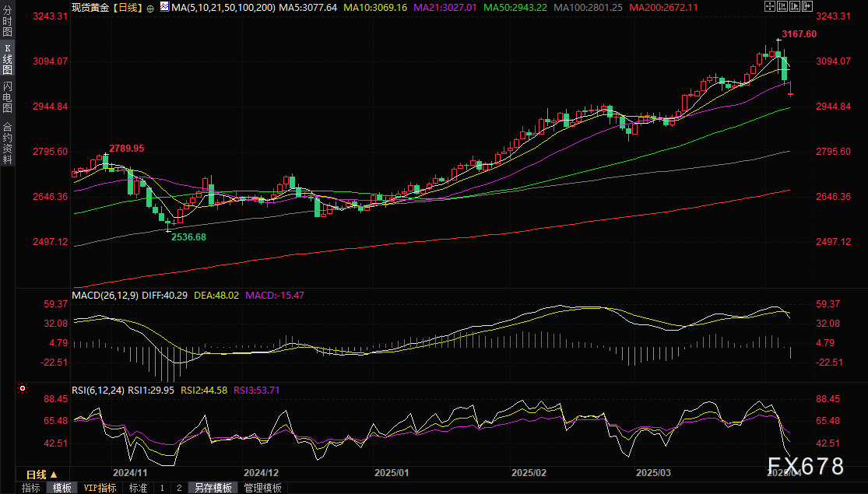Click the right axis 59.37 MACD level

[x=828, y=303]
